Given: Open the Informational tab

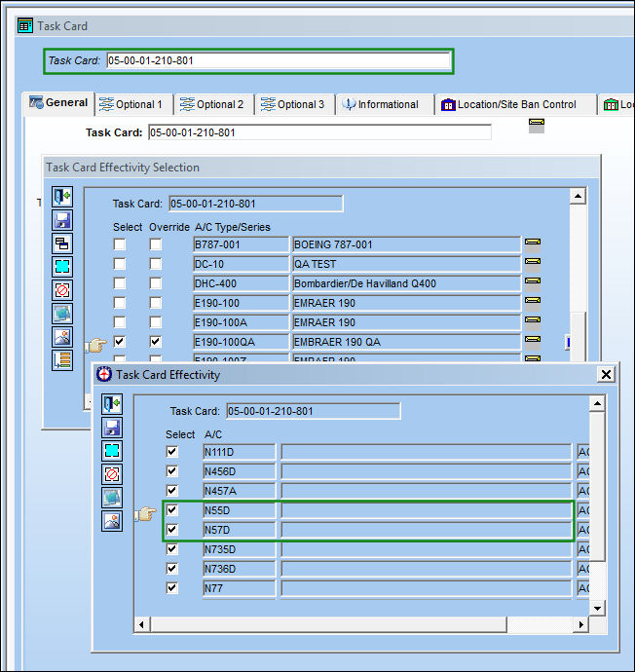Looking at the screenshot, I should click(x=386, y=104).
